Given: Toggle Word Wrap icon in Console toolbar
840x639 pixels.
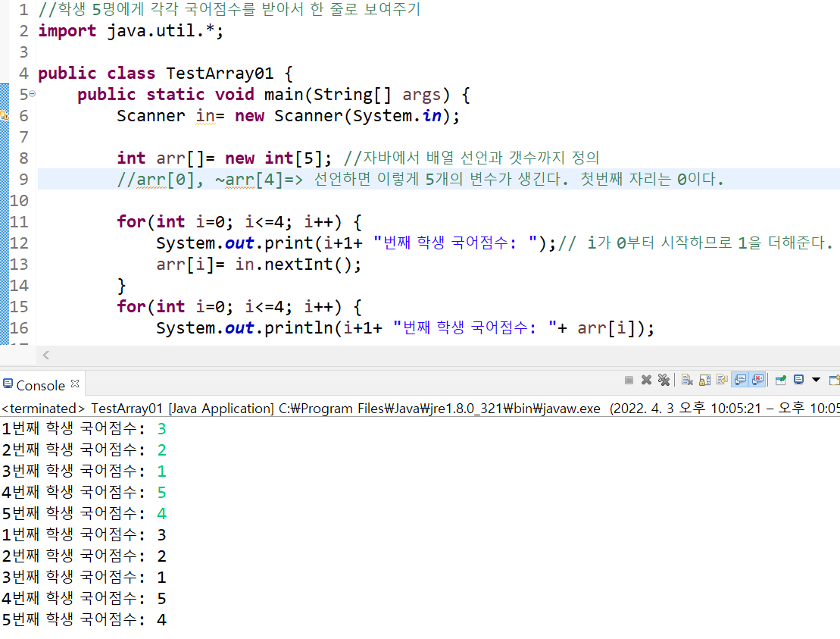Looking at the screenshot, I should (722, 380).
